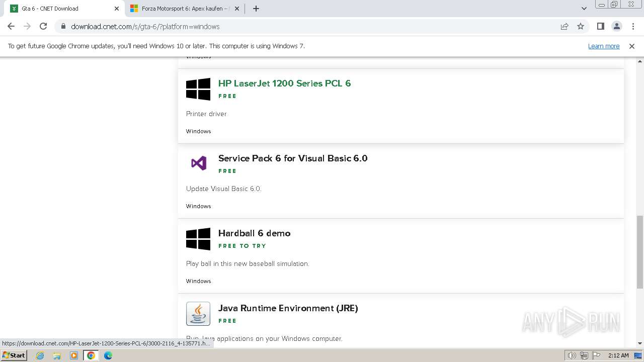
Task: Click the Java coffee cup icon
Action: point(198,314)
